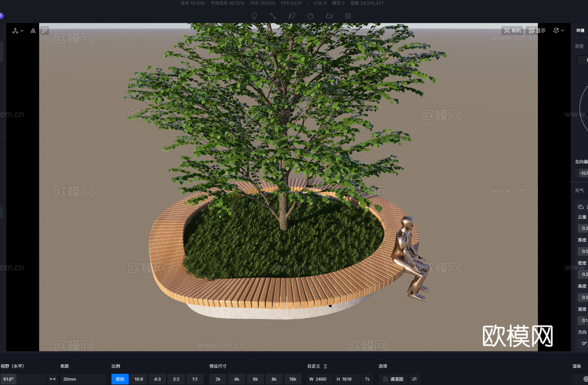Screen dimensions: 588x385
Task: Click the 显示 display button
Action: click(537, 30)
